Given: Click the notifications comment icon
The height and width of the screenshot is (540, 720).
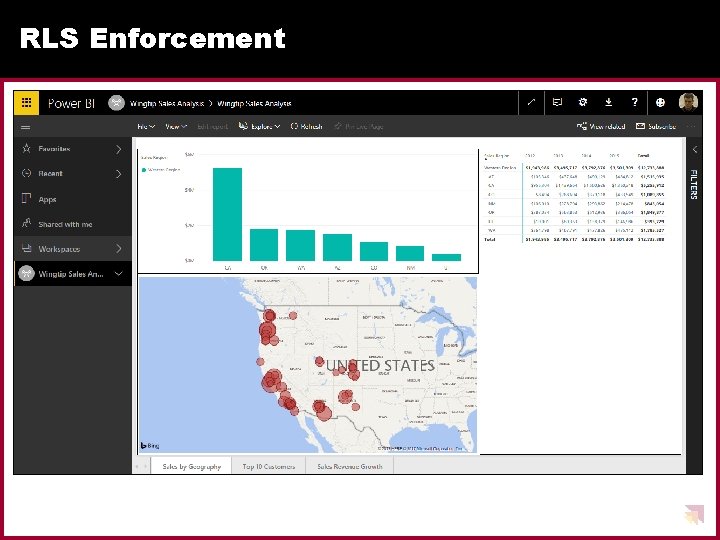Looking at the screenshot, I should [x=557, y=102].
